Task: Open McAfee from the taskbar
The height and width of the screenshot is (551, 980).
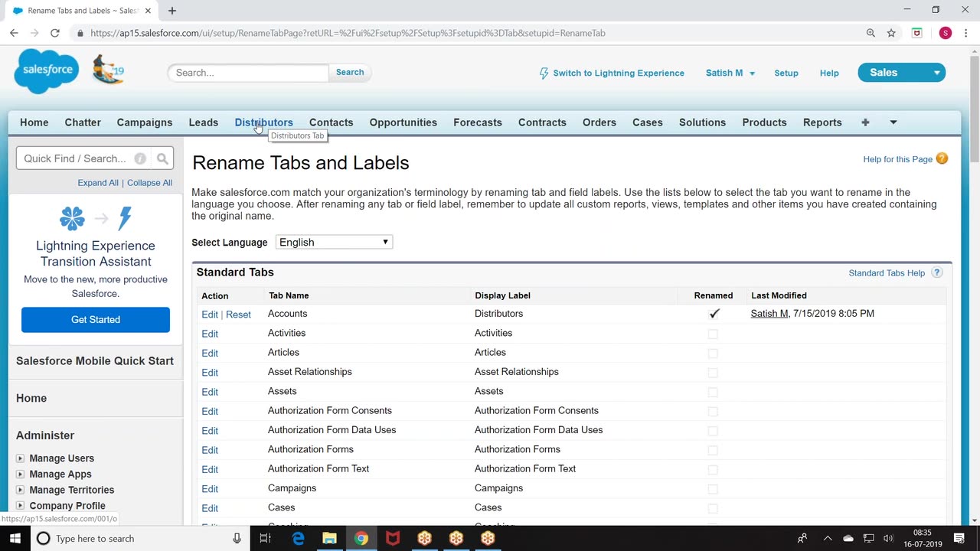Action: (x=393, y=538)
